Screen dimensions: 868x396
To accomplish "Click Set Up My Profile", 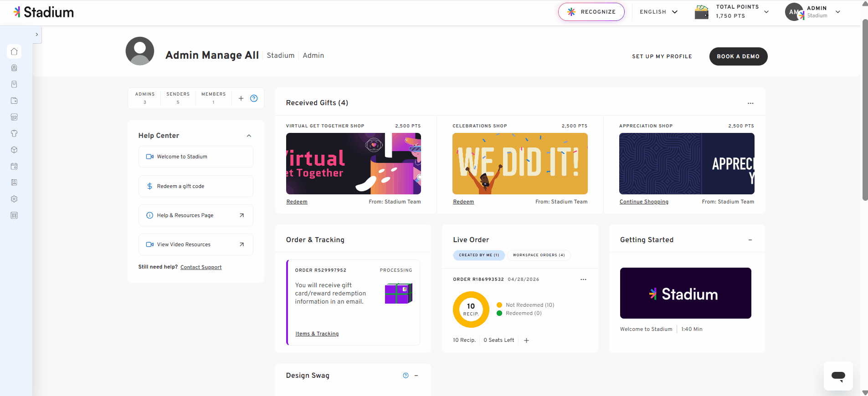I will click(x=662, y=56).
